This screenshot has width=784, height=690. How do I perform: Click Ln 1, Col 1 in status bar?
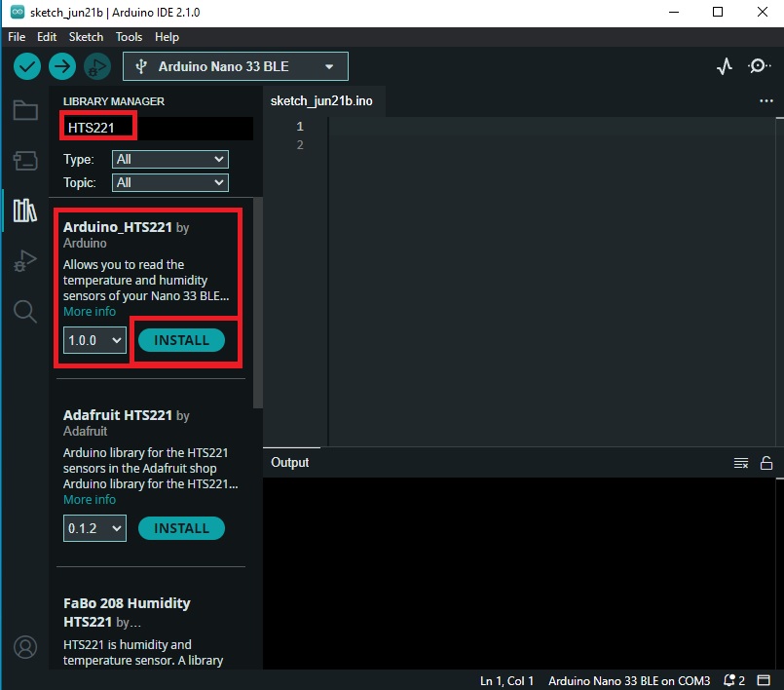tap(506, 680)
